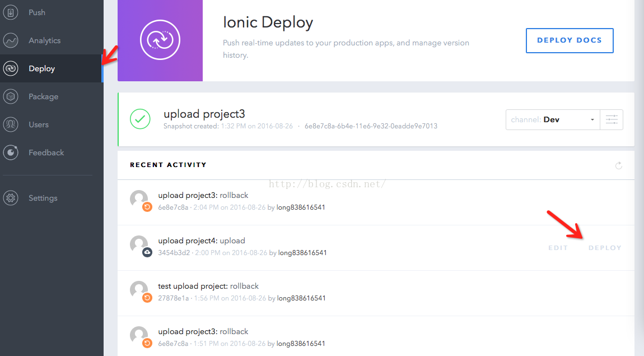Click EDIT for upload project4
644x356 pixels.
(558, 248)
